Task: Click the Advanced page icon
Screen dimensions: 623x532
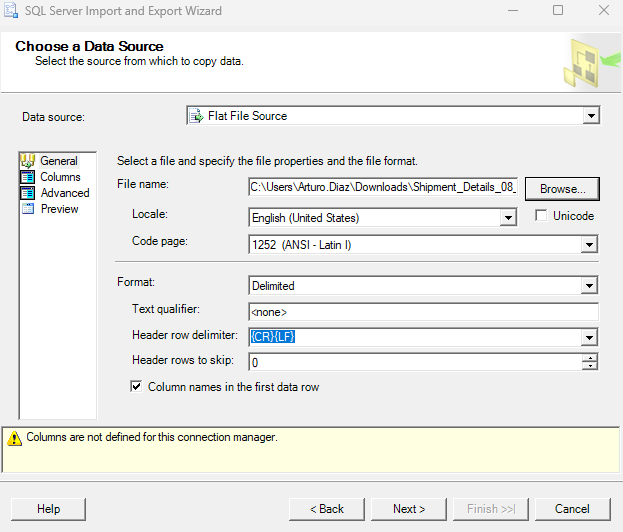Action: 28,193
